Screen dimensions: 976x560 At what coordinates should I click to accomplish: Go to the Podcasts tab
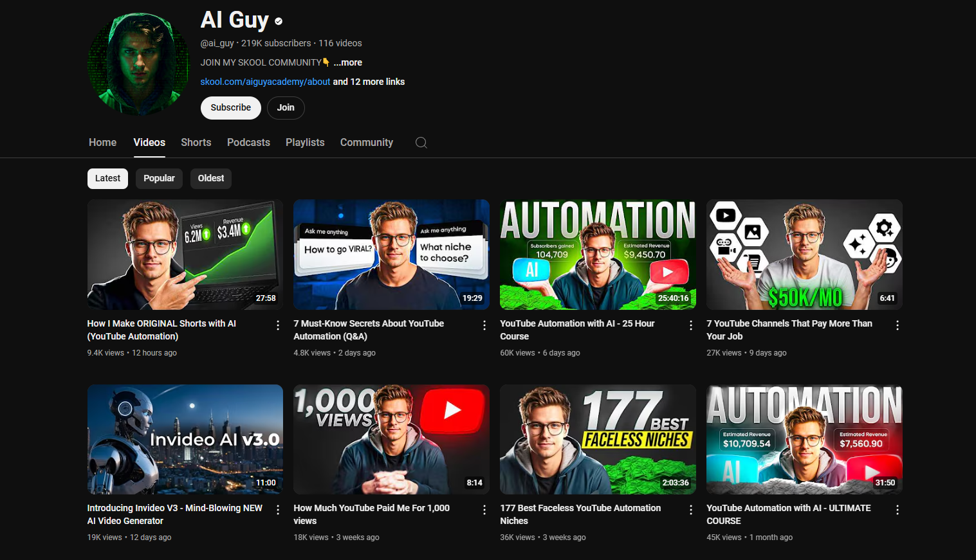pyautogui.click(x=248, y=143)
